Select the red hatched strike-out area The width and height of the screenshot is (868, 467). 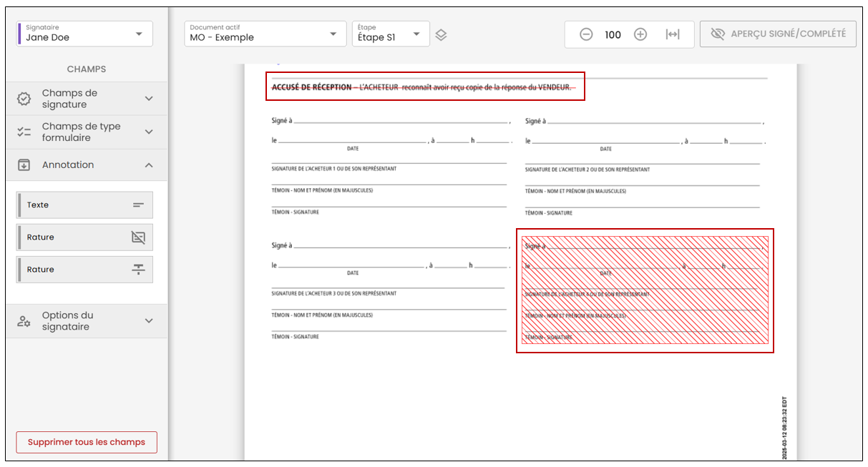click(645, 290)
